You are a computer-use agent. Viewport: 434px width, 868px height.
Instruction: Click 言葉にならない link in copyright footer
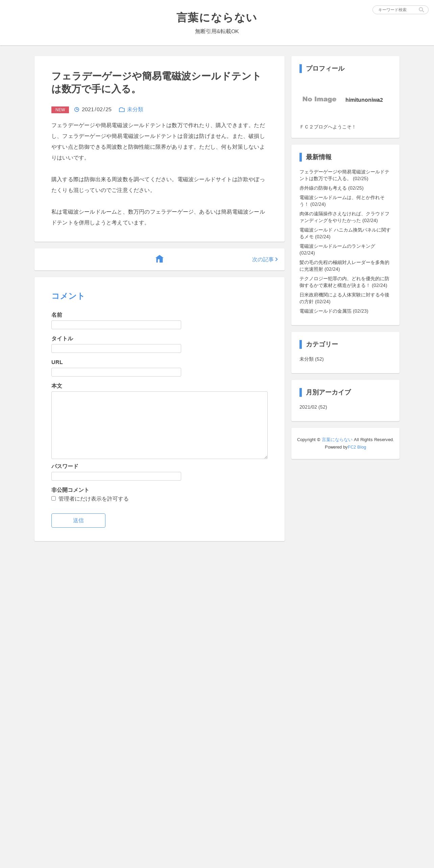pos(337,439)
